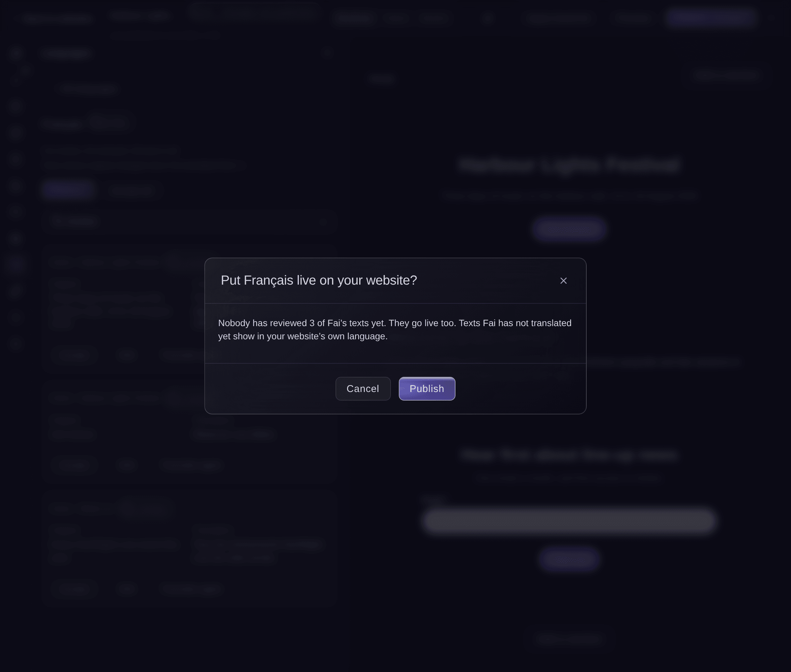Click the warning text about Fai's unreviewed texts
Viewport: 791px width, 672px height.
point(395,329)
